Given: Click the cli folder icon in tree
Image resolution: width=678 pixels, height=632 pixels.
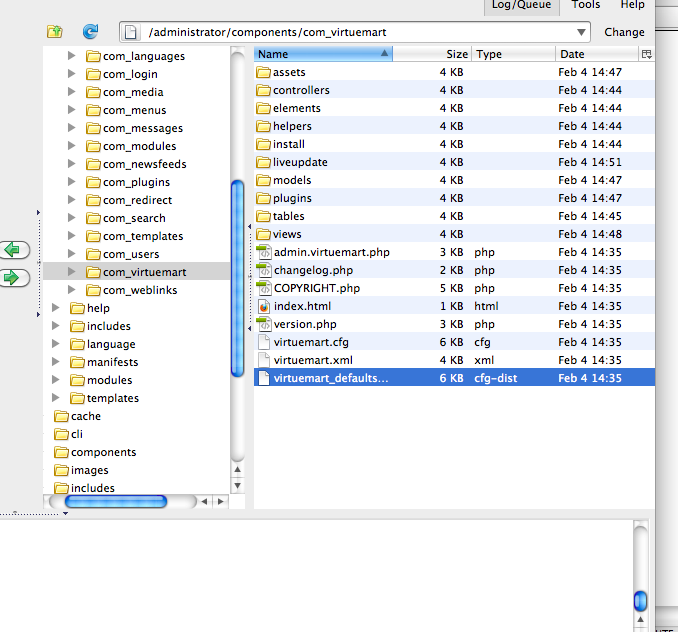Looking at the screenshot, I should [x=61, y=434].
